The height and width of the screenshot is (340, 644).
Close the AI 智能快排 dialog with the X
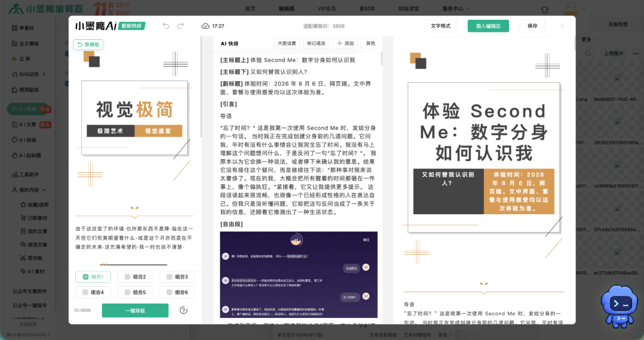point(562,26)
